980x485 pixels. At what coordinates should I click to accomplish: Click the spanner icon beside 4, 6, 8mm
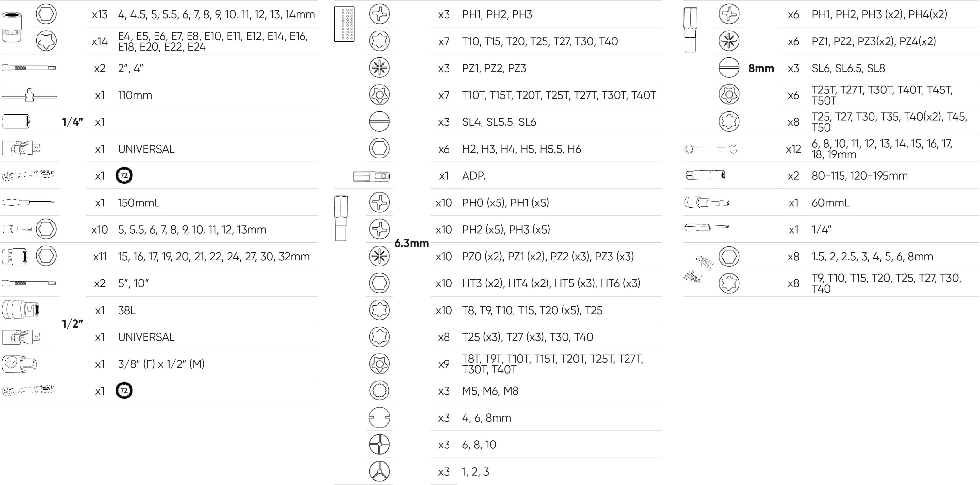(x=379, y=417)
